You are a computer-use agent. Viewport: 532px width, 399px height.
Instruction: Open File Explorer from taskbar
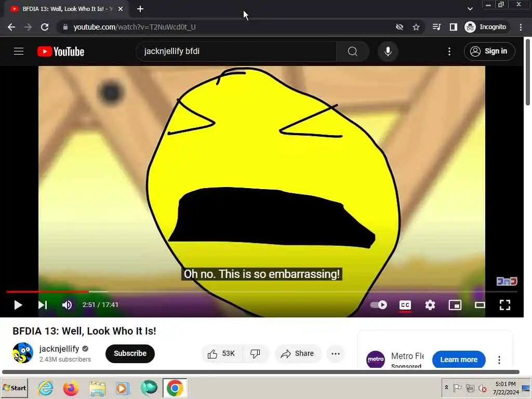97,388
